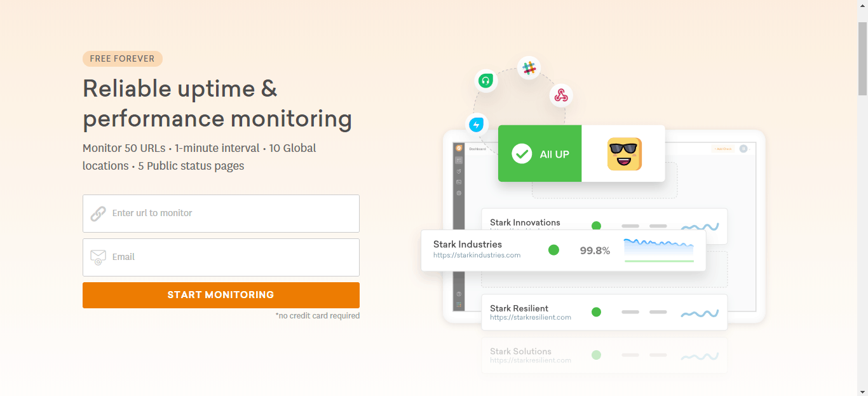
Task: Focus the Email input field
Action: (221, 257)
